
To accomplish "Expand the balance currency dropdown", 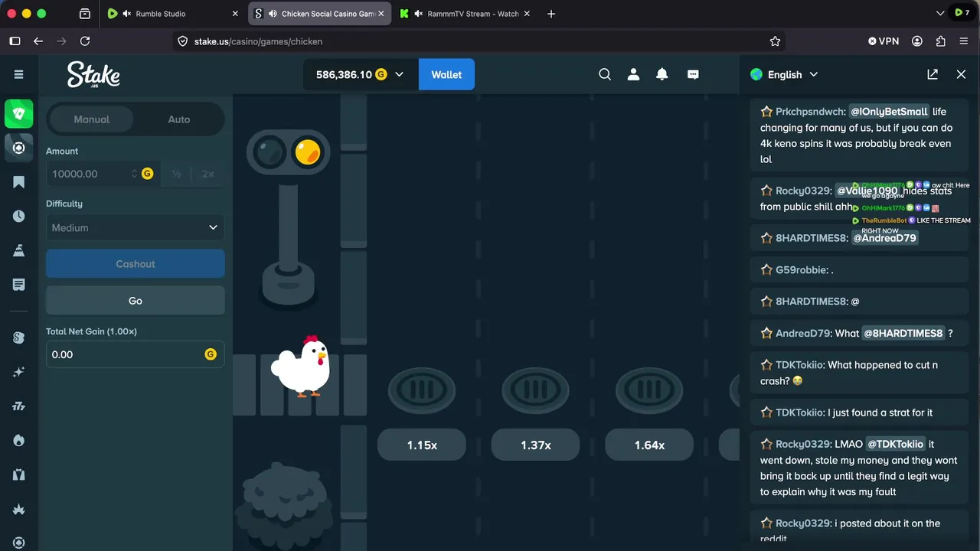I will tap(399, 75).
